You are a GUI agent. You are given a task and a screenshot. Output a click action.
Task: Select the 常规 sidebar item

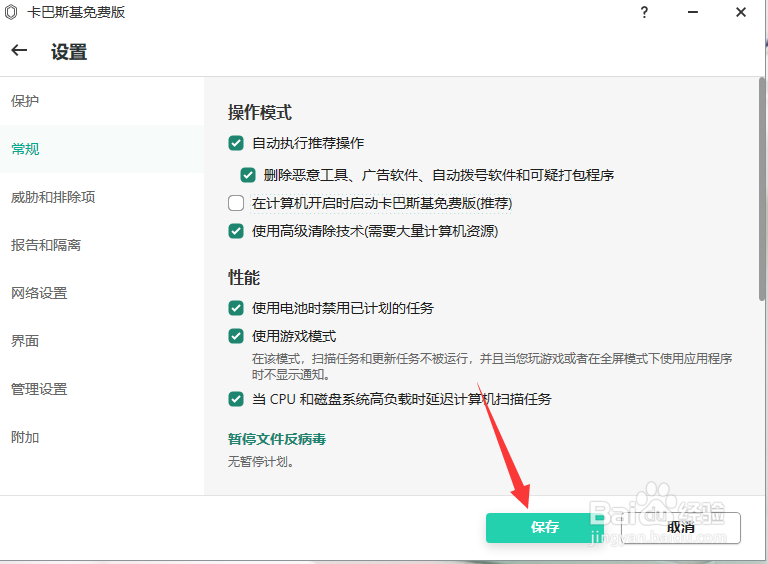102,149
